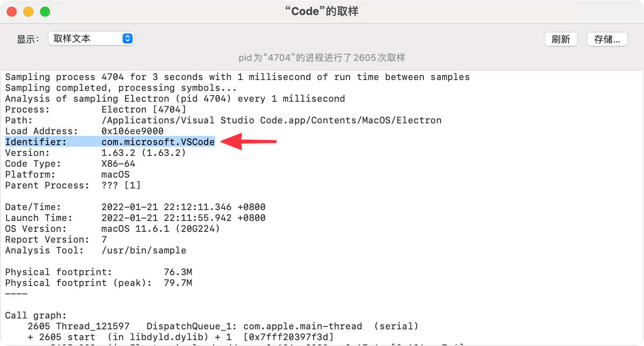
Task: Click the OS Version macOS 11.6.1 line
Action: (112, 229)
